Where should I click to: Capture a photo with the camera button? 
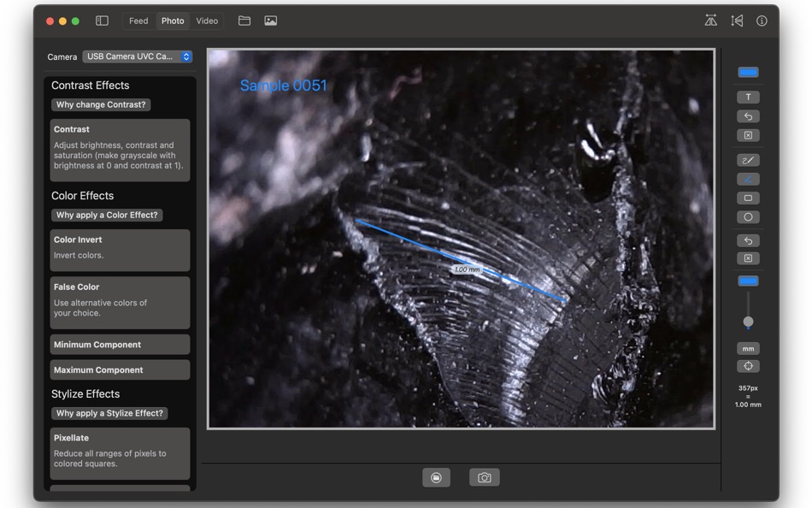(x=484, y=477)
